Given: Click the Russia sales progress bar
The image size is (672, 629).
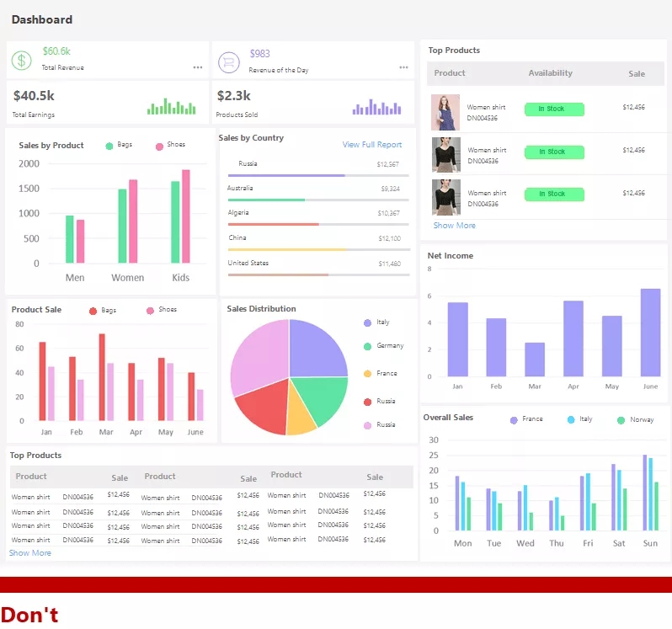Looking at the screenshot, I should click(x=318, y=175).
